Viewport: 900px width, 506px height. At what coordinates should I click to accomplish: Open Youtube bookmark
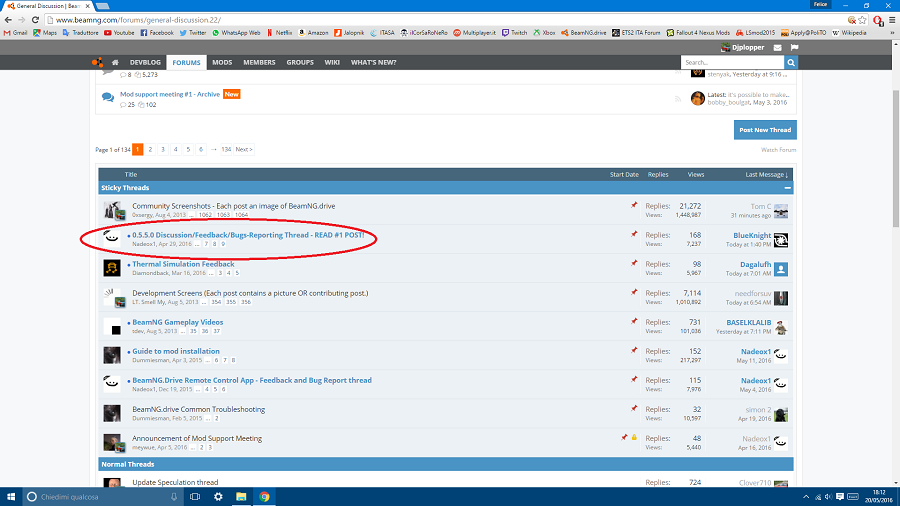coord(119,33)
